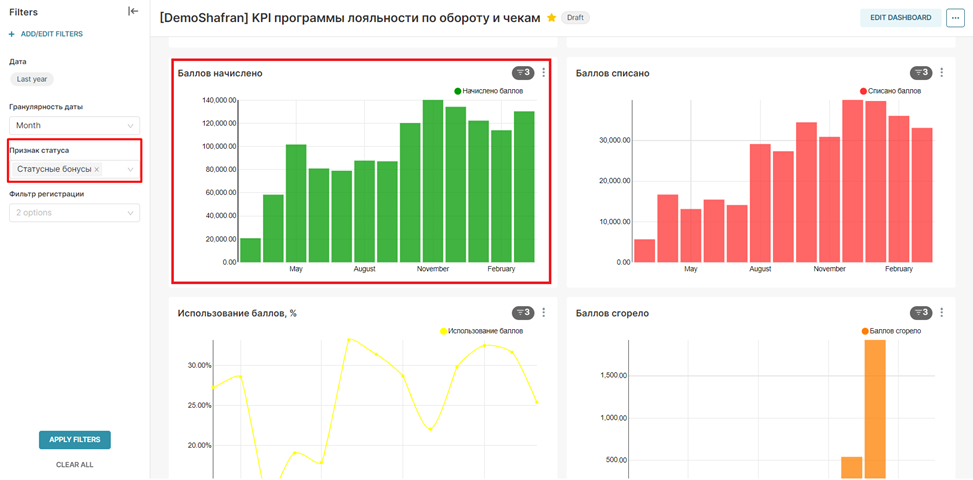Open kebab menu on Использование баллов chart
Screen dimensions: 973x480
pyautogui.click(x=544, y=313)
